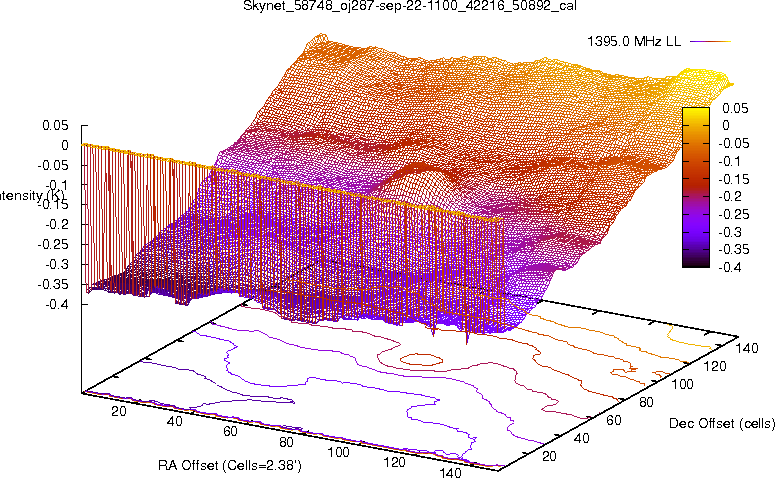Click the color bar label -0.3
The image size is (775, 478).
coord(730,232)
